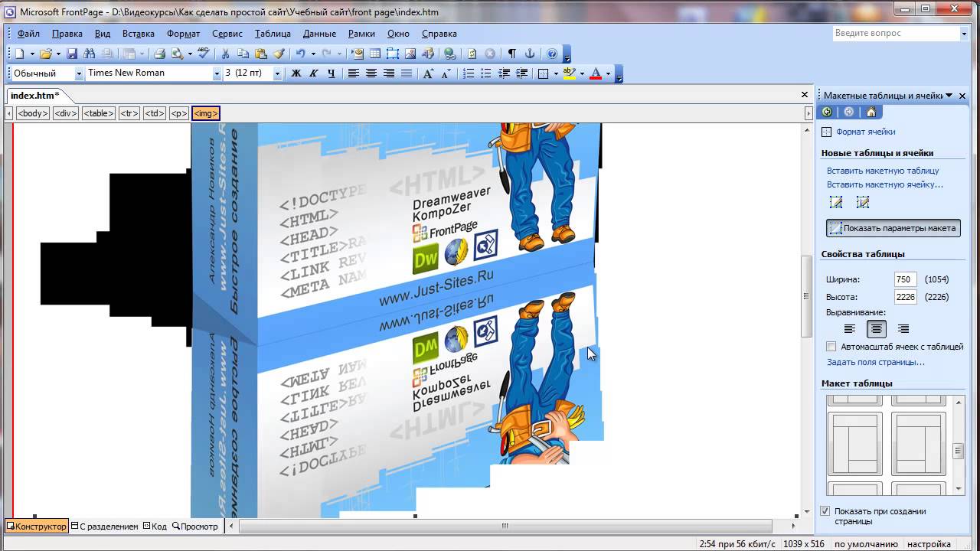Toggle center alignment in formatting toolbar

(x=371, y=73)
